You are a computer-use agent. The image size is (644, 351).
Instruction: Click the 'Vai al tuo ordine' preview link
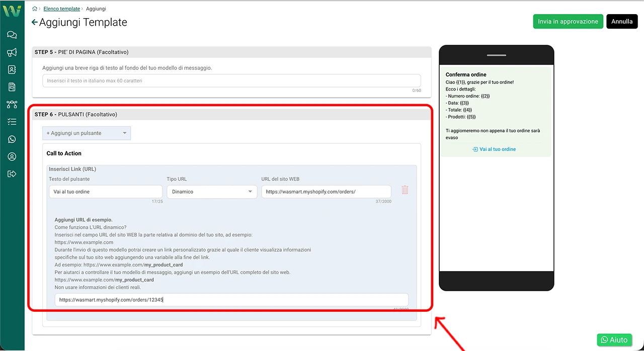494,149
